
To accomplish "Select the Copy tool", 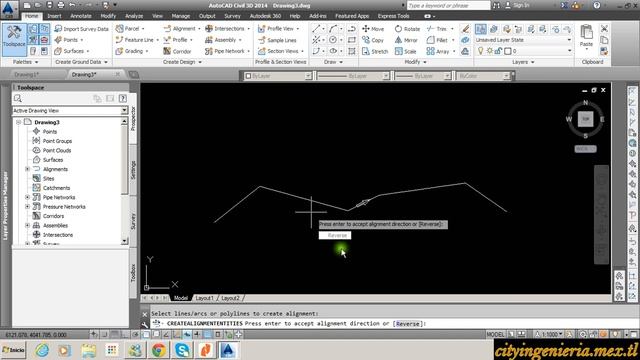I will pyautogui.click(x=373, y=40).
